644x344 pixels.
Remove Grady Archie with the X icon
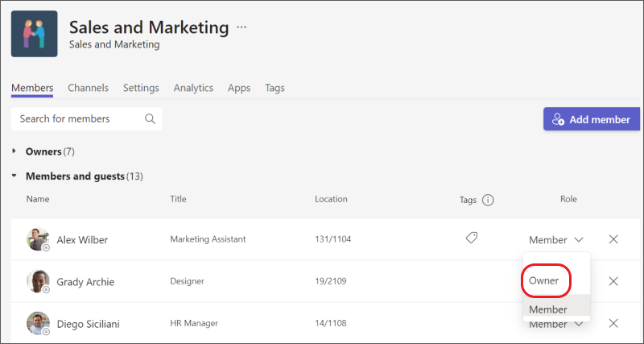(613, 281)
